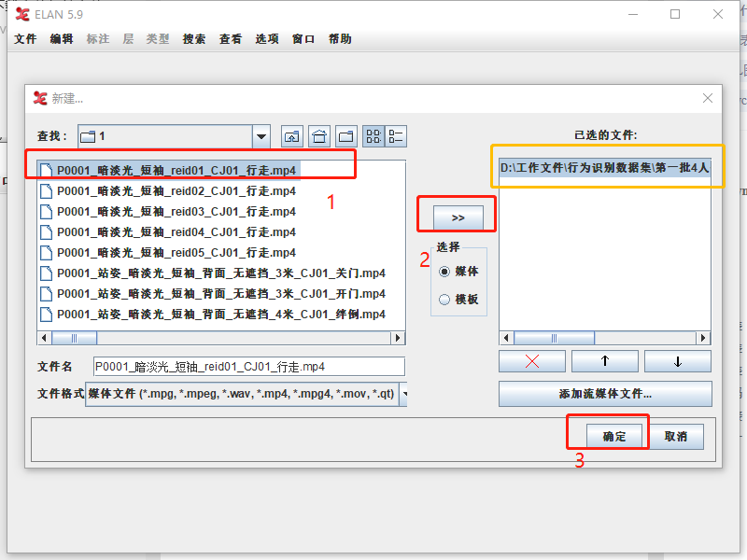
Task: Toggle the grid view icon
Action: [x=372, y=135]
